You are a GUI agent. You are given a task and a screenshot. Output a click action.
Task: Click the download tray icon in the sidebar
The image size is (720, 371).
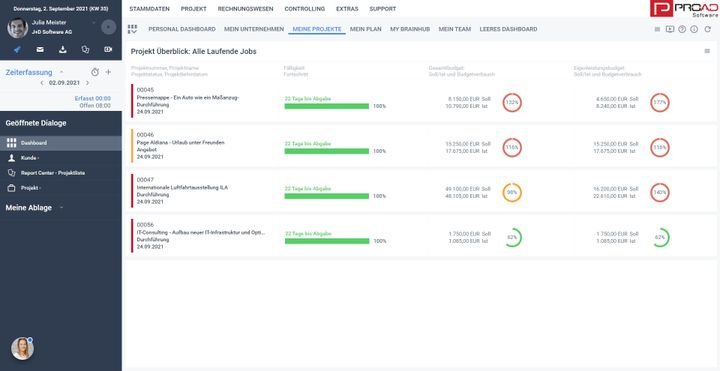pos(63,50)
